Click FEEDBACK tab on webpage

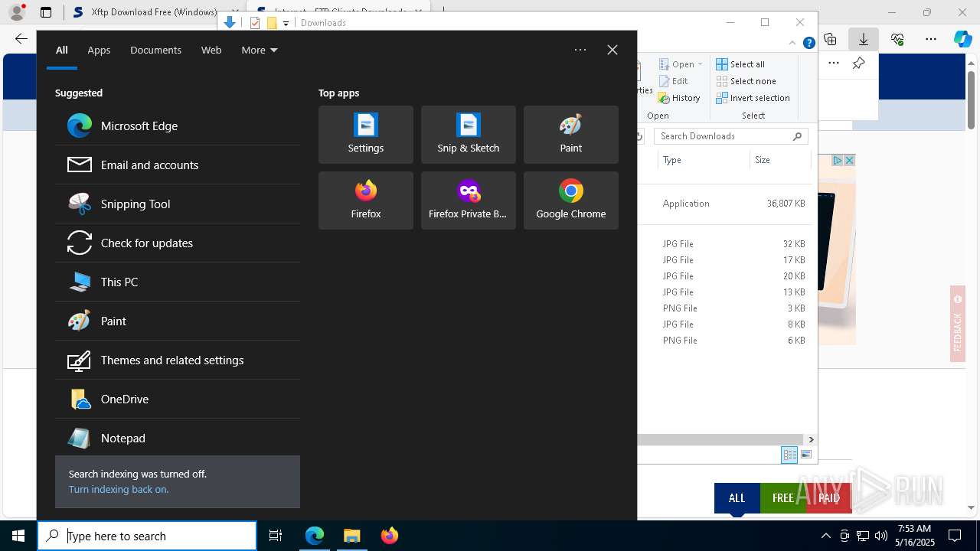(957, 324)
